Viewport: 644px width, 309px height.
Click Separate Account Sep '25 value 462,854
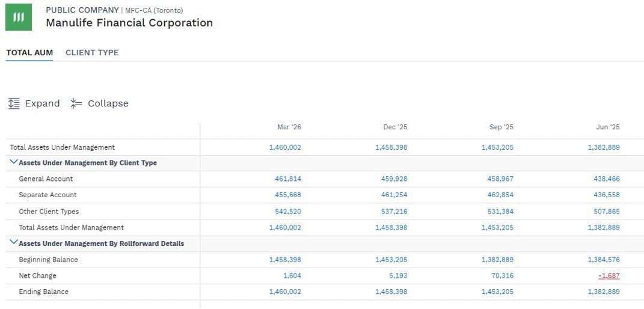coord(500,195)
